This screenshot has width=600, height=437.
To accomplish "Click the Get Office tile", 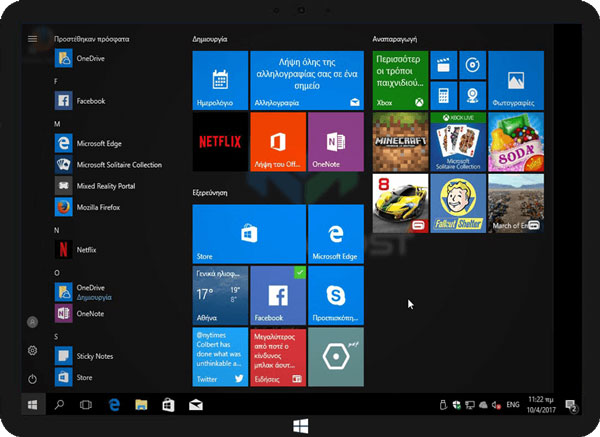I will (x=278, y=142).
